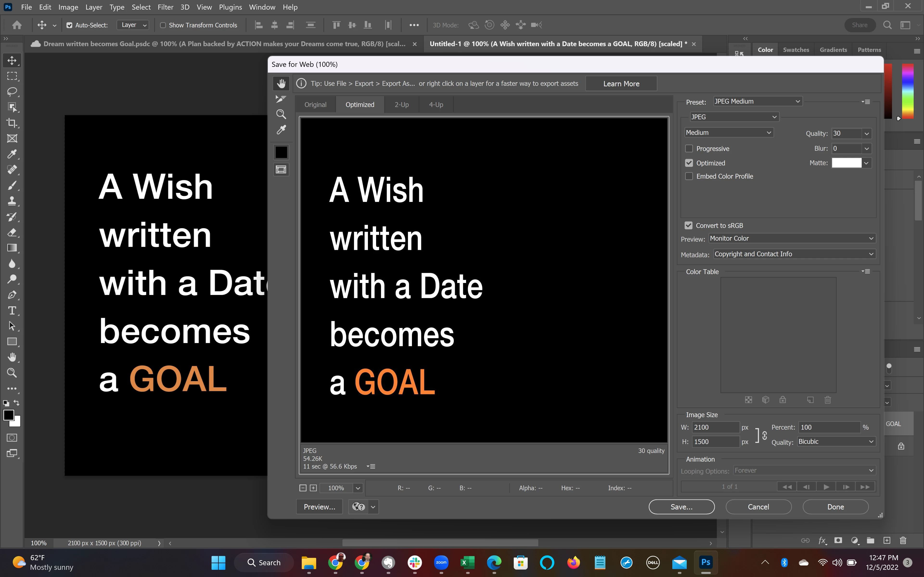Select the Lasso tool
Viewport: 924px width, 577px height.
click(12, 92)
